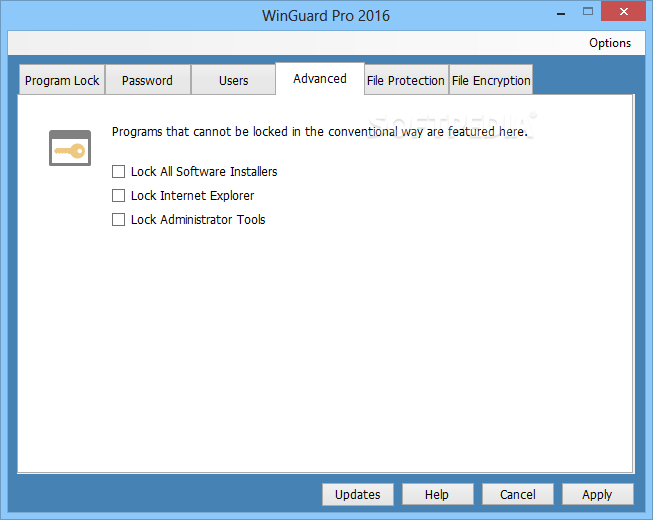Cancel the changes

(518, 494)
